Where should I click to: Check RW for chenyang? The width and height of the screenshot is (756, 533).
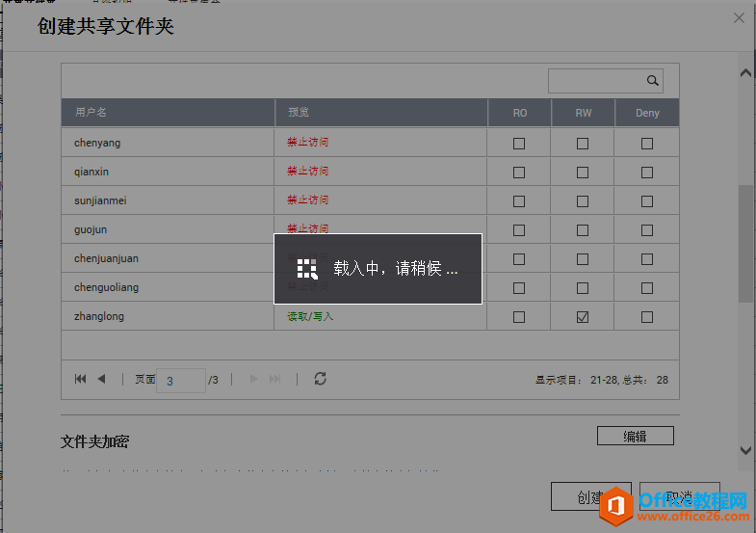click(x=583, y=144)
